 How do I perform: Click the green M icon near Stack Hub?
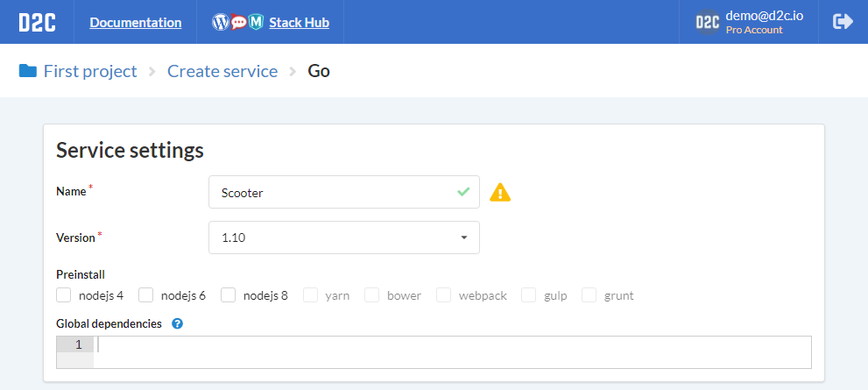(255, 22)
